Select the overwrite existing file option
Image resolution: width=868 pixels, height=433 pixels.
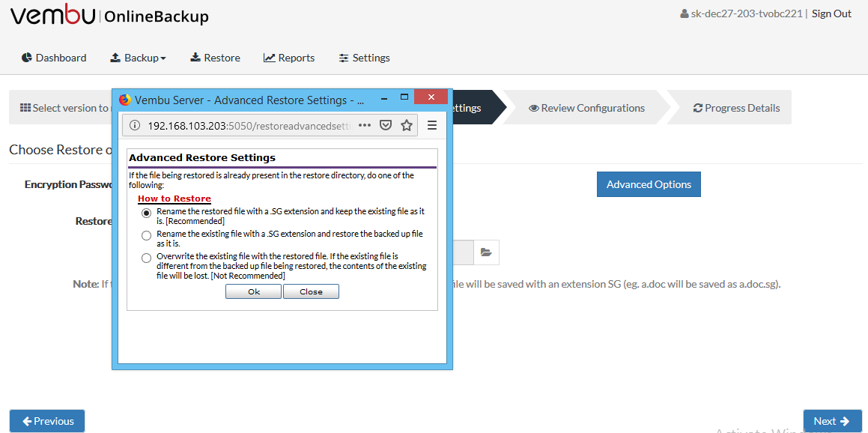coord(146,258)
